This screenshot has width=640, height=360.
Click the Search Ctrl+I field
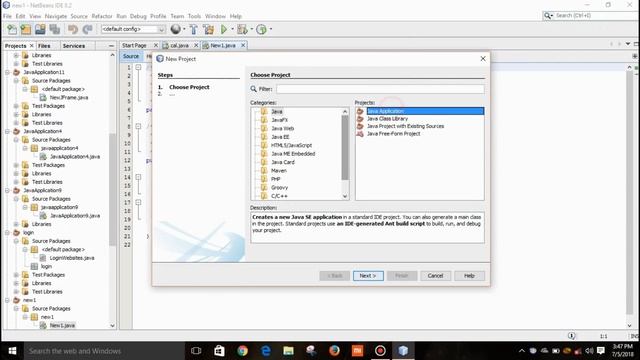coord(590,16)
